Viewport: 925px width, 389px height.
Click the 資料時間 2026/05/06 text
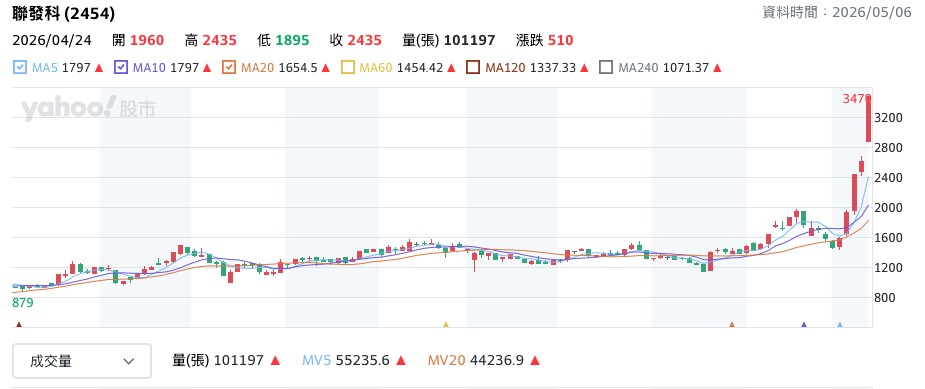point(837,12)
